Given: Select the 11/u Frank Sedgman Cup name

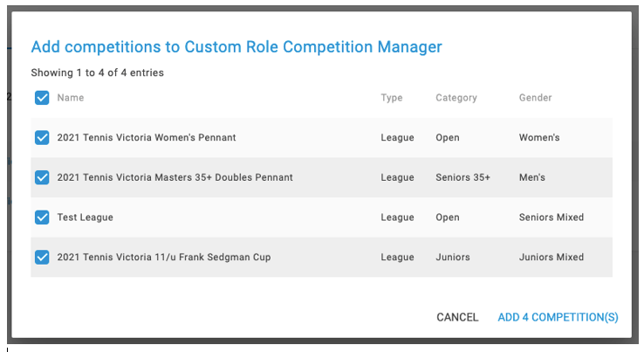Looking at the screenshot, I should coord(164,258).
